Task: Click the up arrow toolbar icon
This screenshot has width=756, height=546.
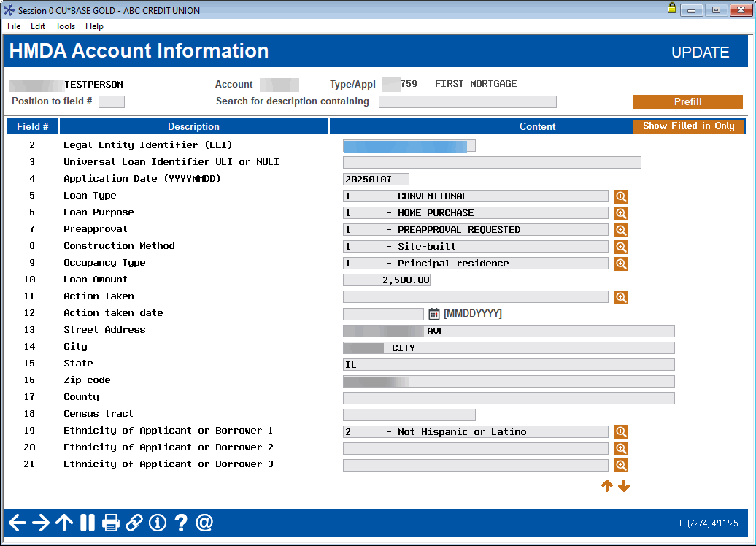Action: pyautogui.click(x=64, y=523)
